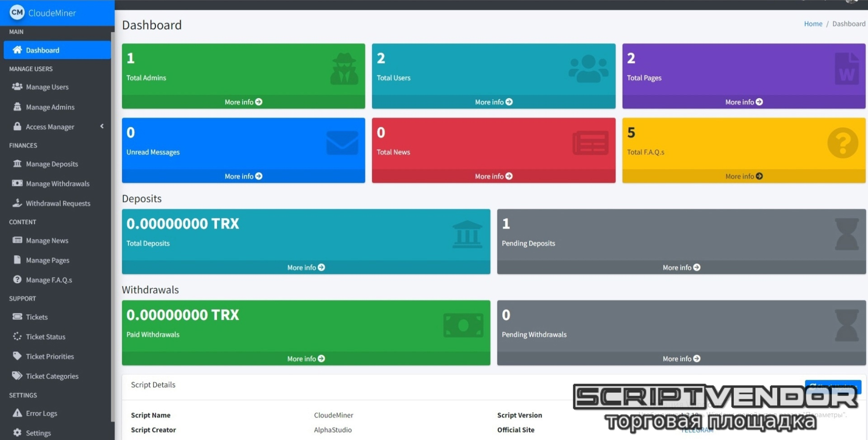
Task: Open Error Logs under Settings
Action: pos(41,413)
